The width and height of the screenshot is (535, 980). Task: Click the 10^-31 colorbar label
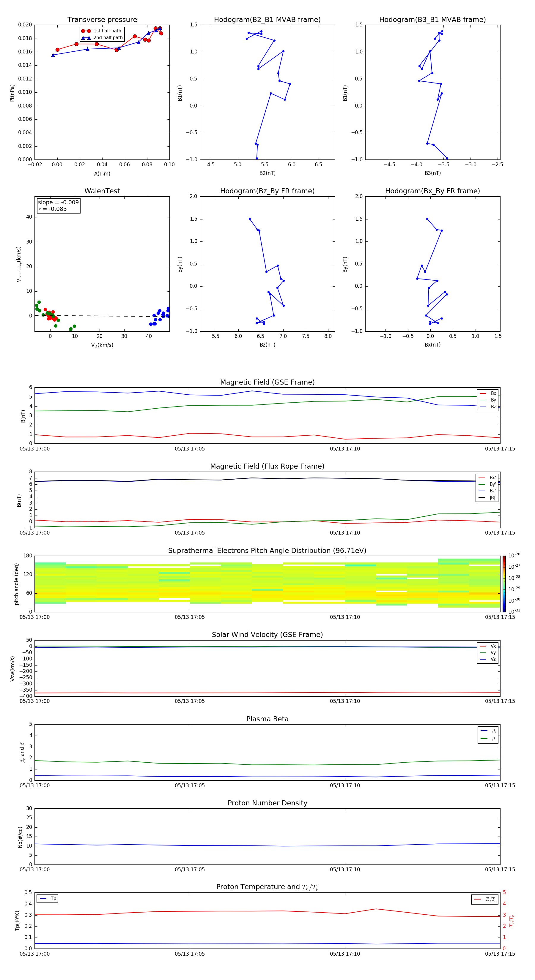click(x=514, y=611)
